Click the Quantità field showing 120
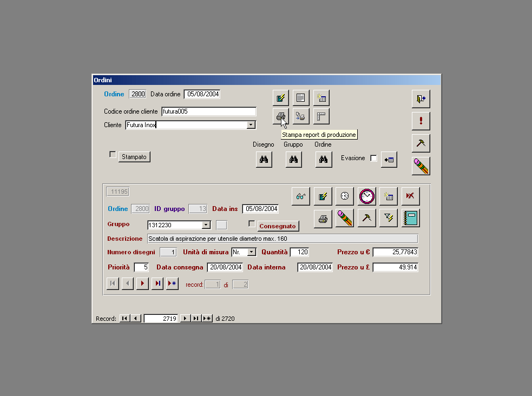 click(x=299, y=252)
